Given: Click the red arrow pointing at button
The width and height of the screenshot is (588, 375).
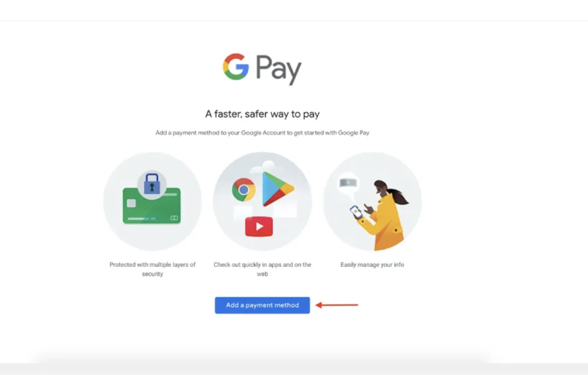Looking at the screenshot, I should click(336, 305).
